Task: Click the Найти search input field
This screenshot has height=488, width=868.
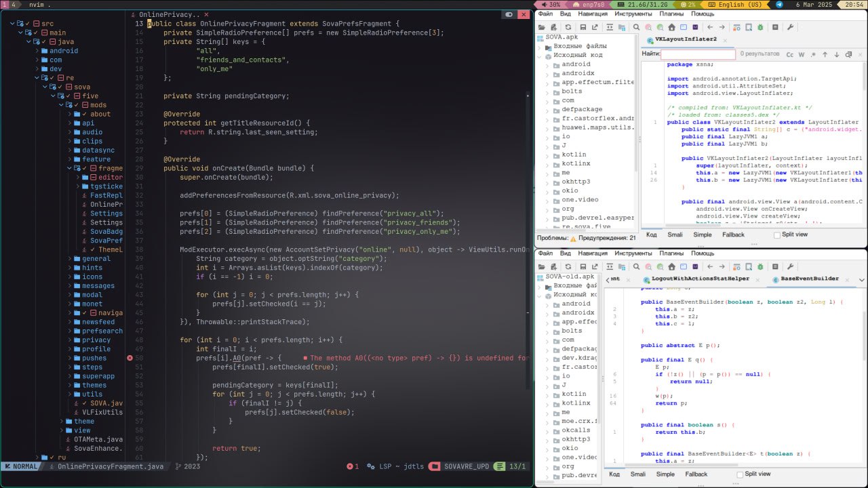Action: pos(698,54)
